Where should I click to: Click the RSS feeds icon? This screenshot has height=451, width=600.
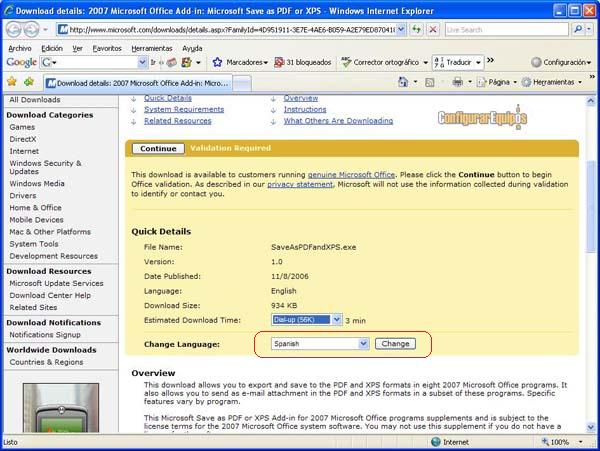(x=430, y=82)
